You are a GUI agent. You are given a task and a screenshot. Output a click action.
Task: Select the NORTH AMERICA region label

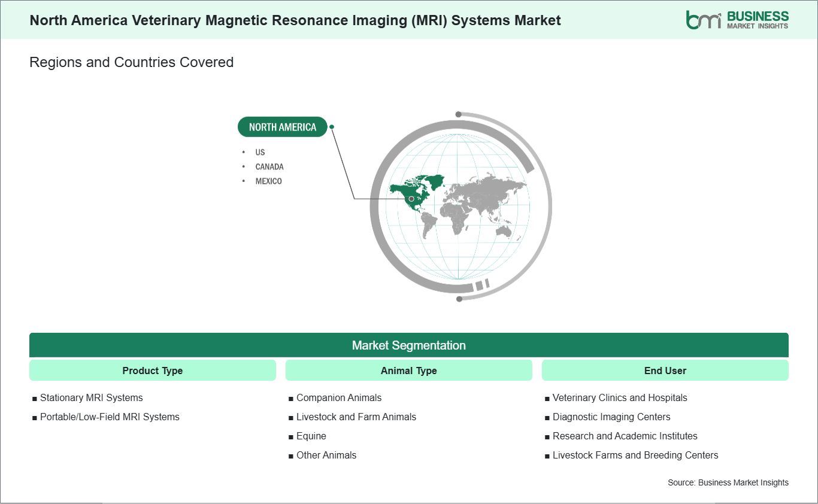(x=283, y=127)
